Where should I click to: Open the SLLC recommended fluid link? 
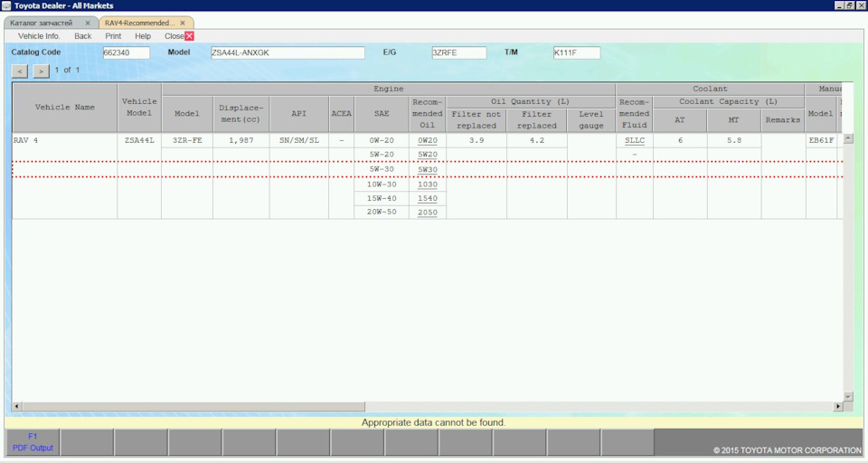[635, 140]
